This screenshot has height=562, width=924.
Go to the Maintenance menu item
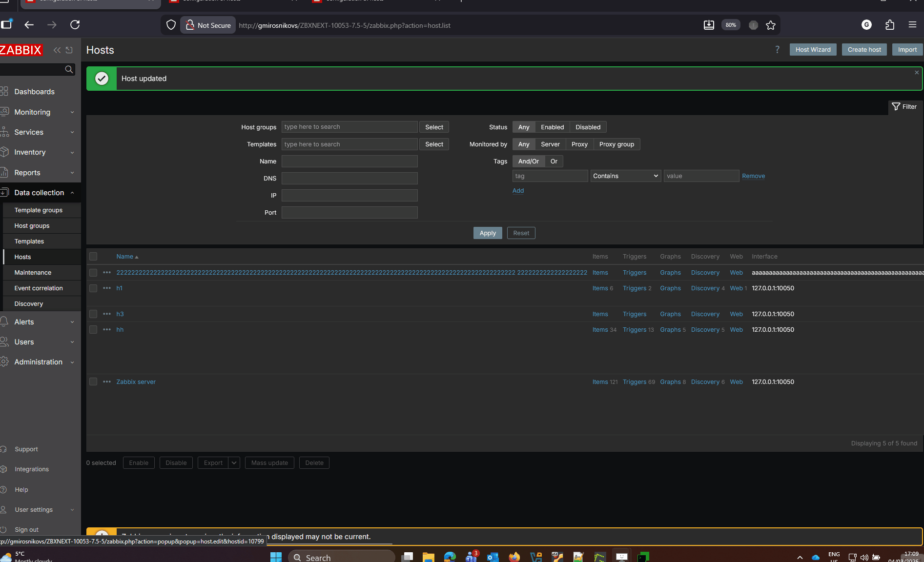tap(33, 273)
